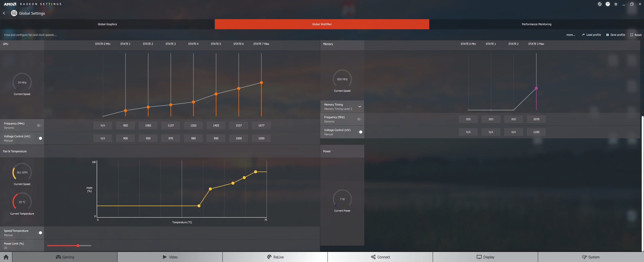Click GPU State 2 frequency field 1082

coord(148,125)
